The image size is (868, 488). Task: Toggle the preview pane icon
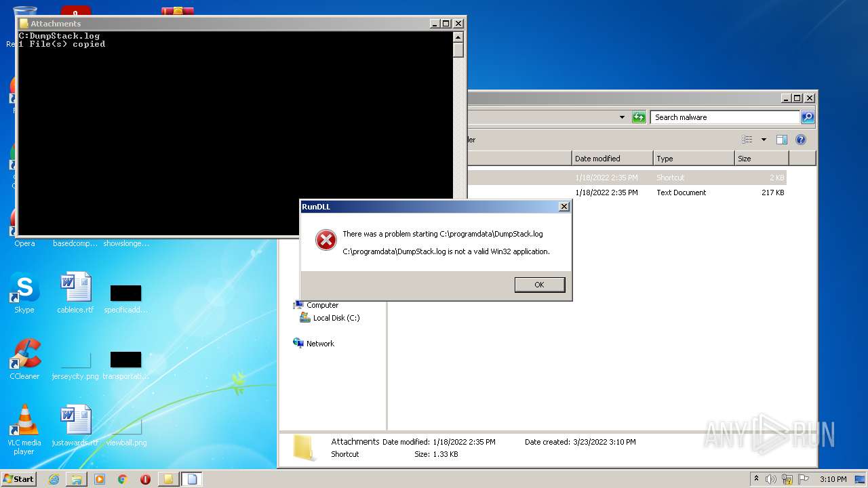coord(781,140)
